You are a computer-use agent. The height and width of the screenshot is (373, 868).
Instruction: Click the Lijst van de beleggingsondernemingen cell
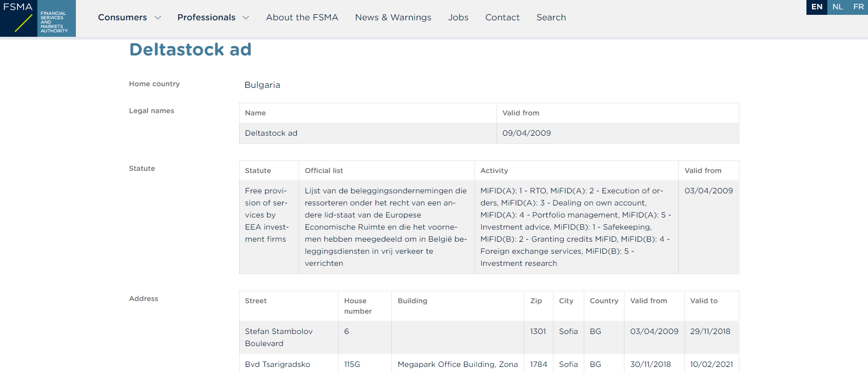(x=386, y=227)
